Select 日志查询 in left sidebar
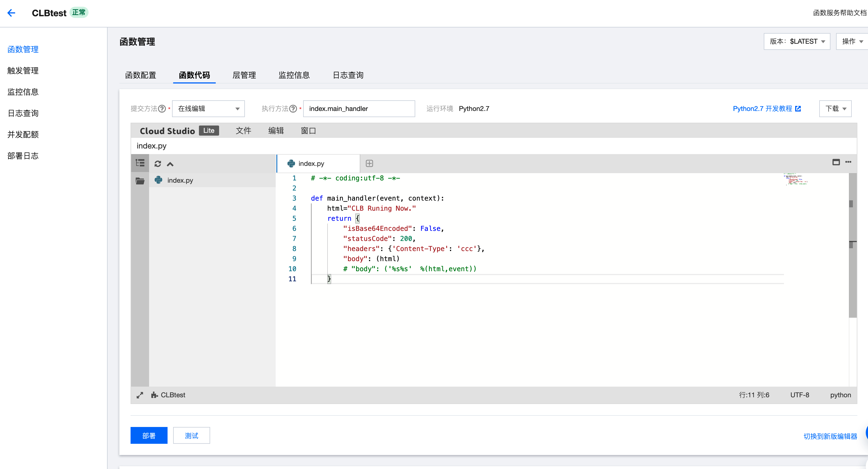The image size is (868, 469). click(23, 113)
